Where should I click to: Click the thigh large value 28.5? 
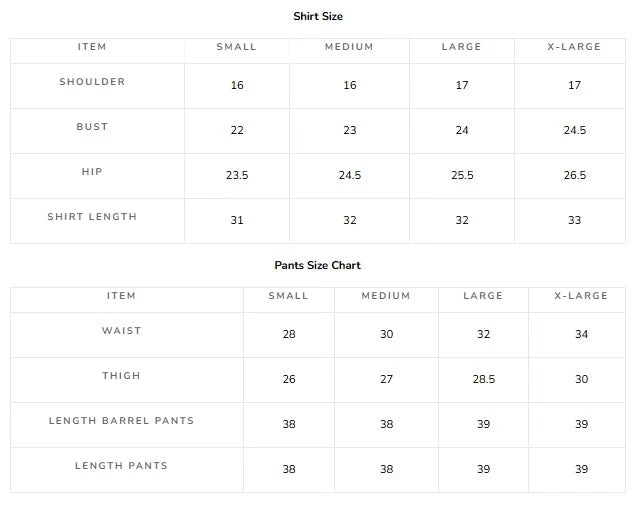point(484,379)
